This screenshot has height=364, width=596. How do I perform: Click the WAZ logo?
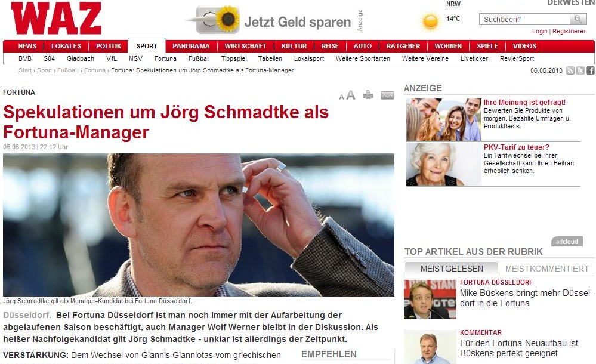[x=56, y=18]
